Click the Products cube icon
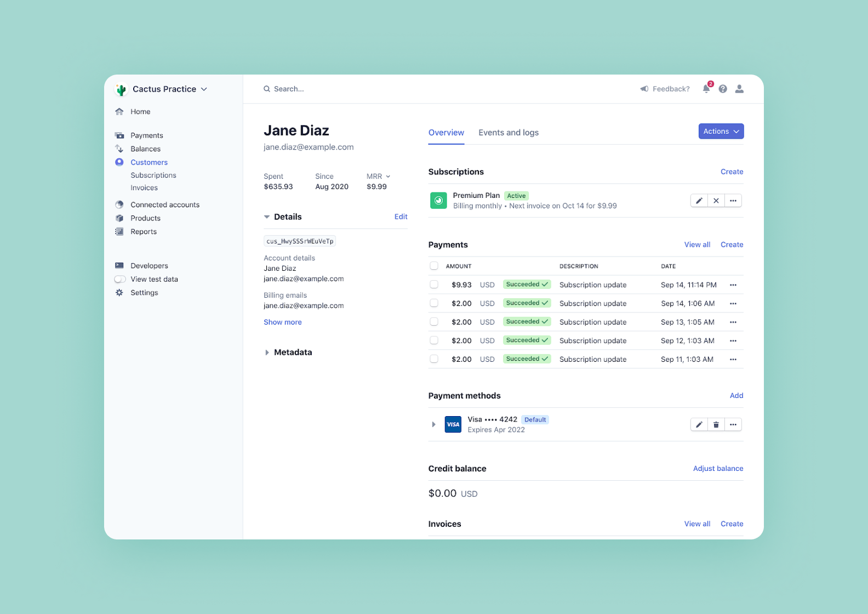 (119, 218)
